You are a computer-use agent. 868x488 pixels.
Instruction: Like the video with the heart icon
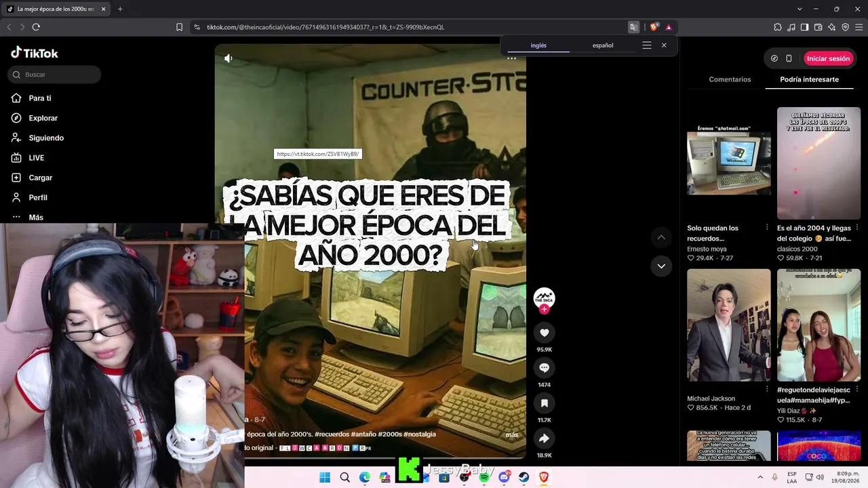(x=544, y=332)
